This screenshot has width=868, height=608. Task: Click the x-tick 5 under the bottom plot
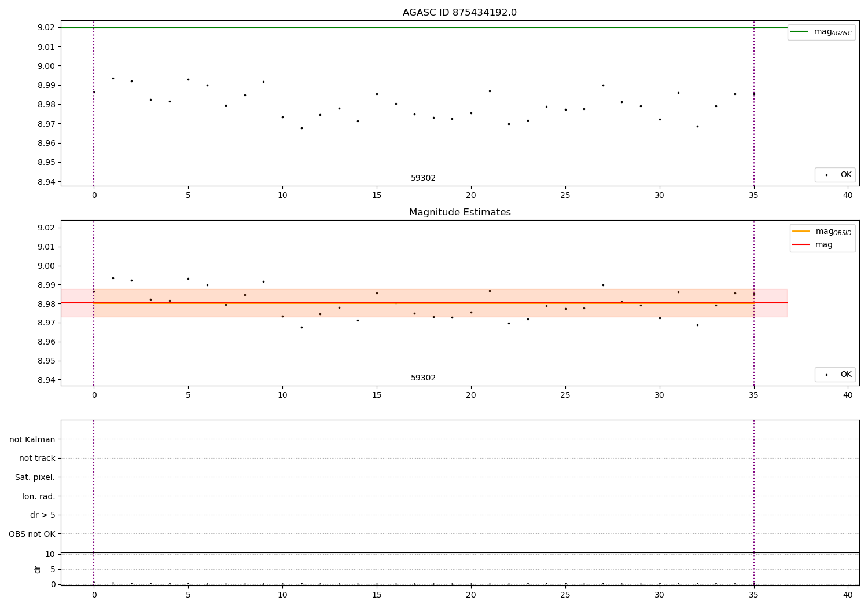pyautogui.click(x=188, y=595)
